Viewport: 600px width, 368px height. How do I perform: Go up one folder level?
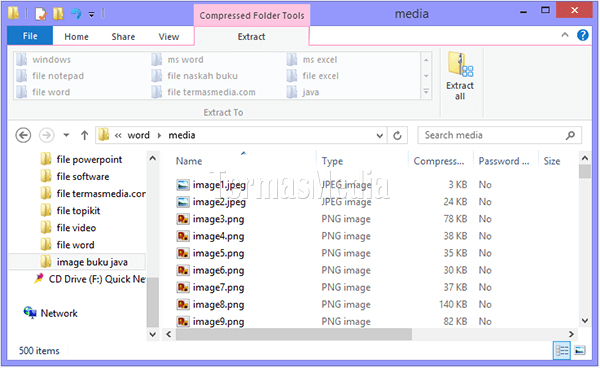(x=85, y=135)
